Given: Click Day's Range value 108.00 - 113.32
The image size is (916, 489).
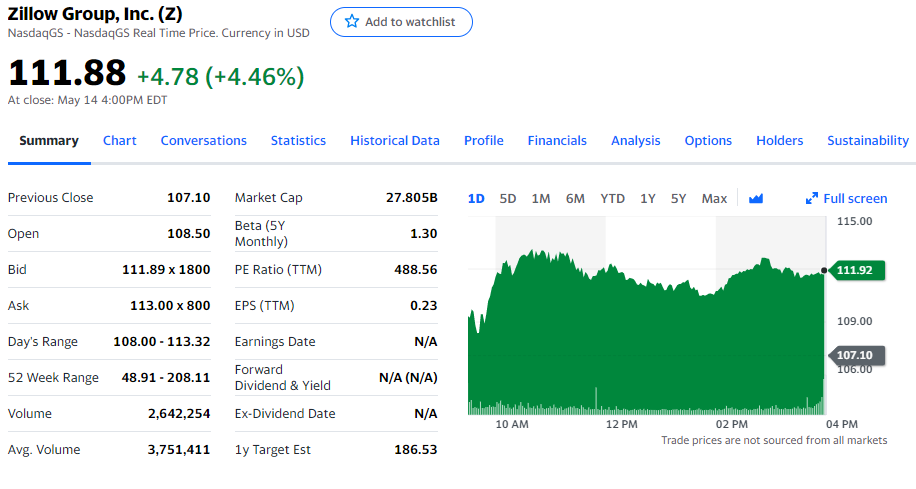Looking at the screenshot, I should [162, 342].
